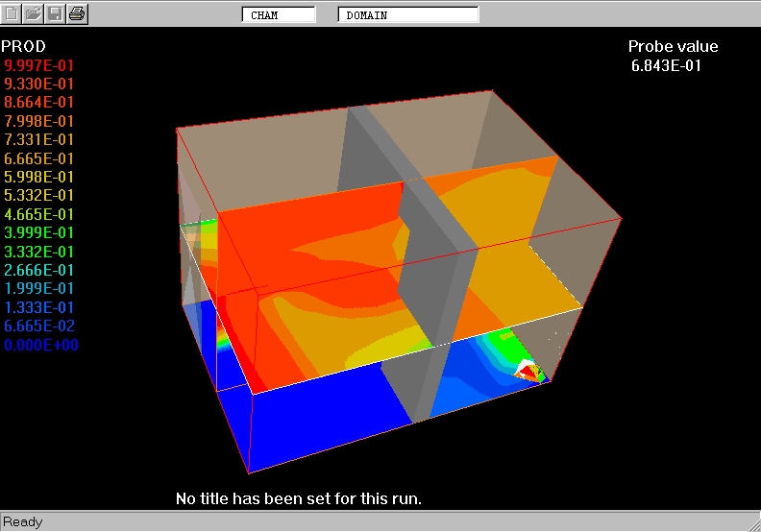Click the Ready status bar text
Image resolution: width=761 pixels, height=532 pixels.
pos(22,522)
